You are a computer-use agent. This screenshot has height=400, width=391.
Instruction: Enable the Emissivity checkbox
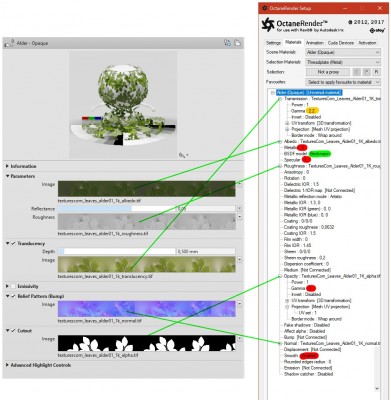13,286
